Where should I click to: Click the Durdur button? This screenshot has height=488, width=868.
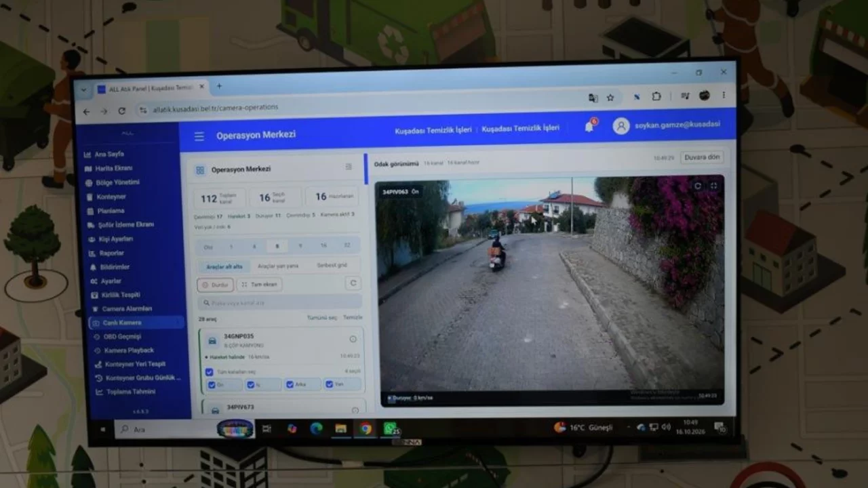pos(215,285)
